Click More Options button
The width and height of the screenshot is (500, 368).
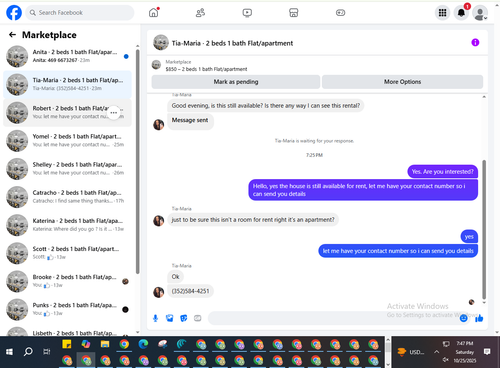click(x=402, y=82)
